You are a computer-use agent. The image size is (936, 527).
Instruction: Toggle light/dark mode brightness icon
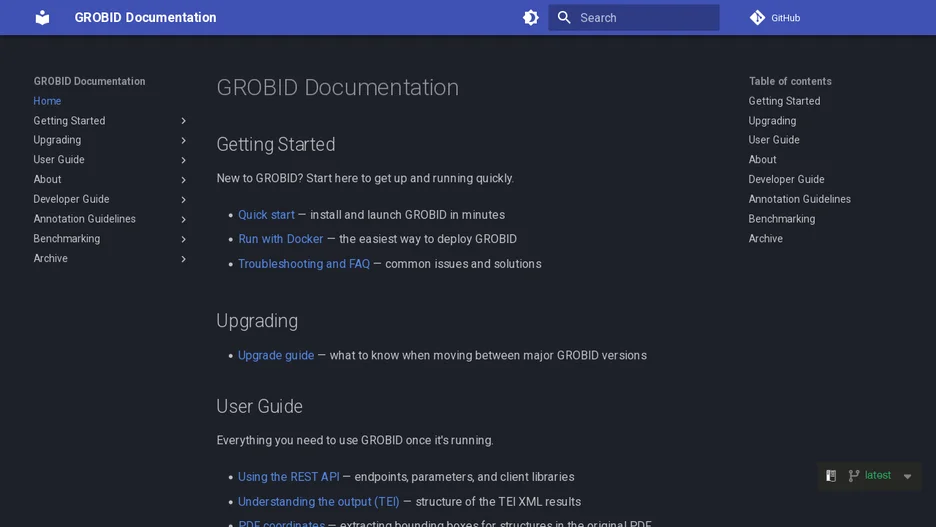pos(531,18)
